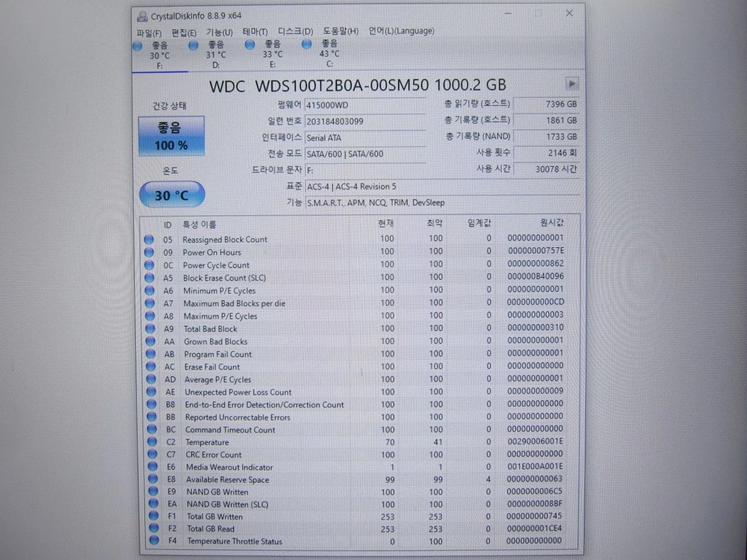Click the status icon for Maximum Bad Blocks per die
Image resolution: width=747 pixels, height=560 pixels.
click(x=149, y=303)
